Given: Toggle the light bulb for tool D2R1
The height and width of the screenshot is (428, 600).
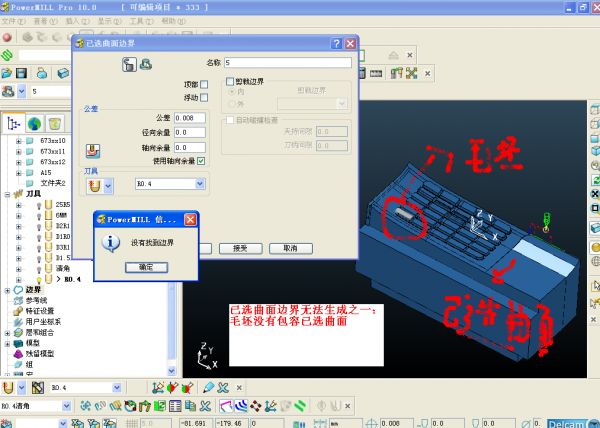Looking at the screenshot, I should (39, 227).
